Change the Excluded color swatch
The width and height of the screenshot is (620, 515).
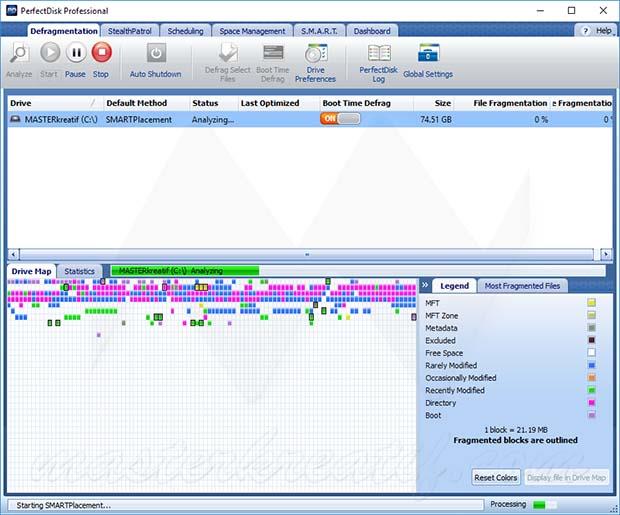point(592,340)
